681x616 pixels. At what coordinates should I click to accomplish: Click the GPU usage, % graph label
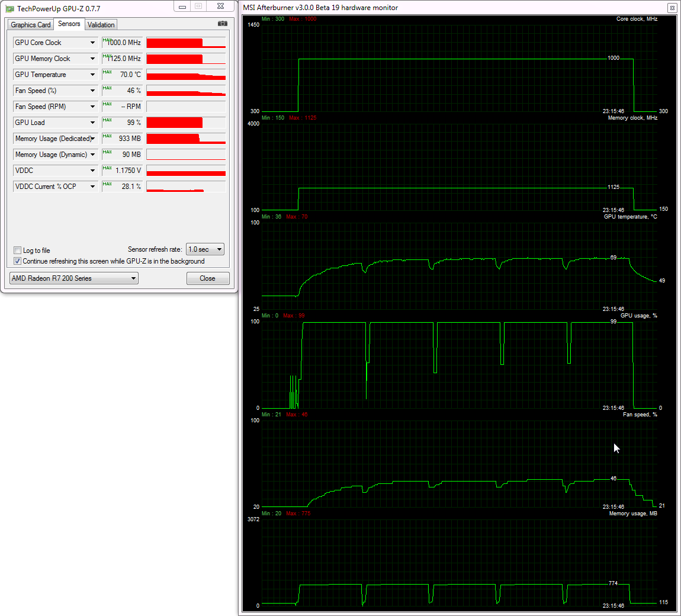pyautogui.click(x=638, y=316)
